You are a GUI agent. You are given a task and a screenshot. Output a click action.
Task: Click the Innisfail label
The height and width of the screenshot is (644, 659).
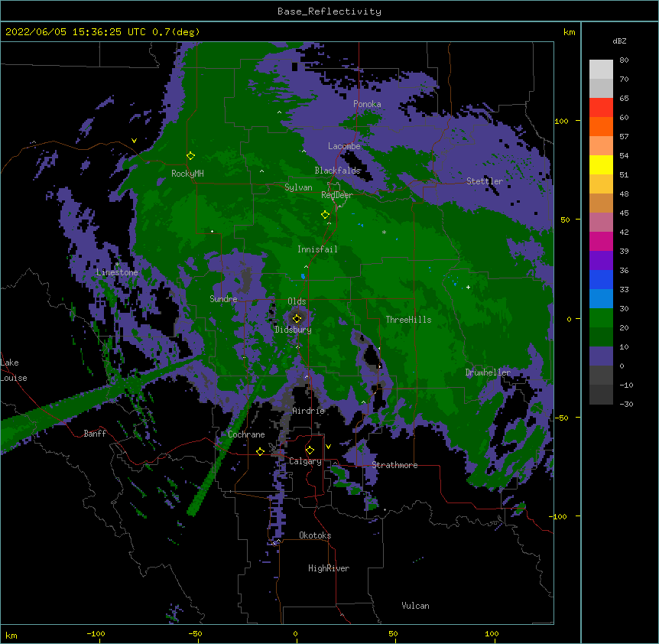click(317, 249)
